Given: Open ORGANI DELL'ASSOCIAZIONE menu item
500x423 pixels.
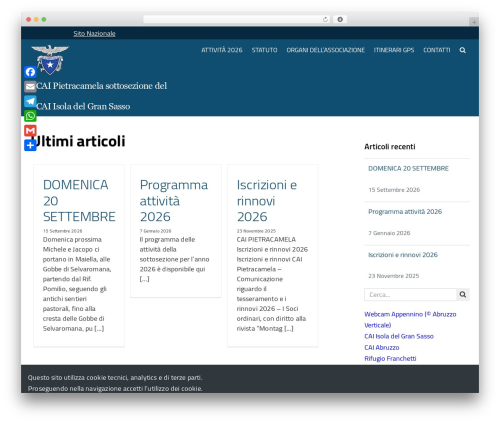Looking at the screenshot, I should (x=326, y=50).
